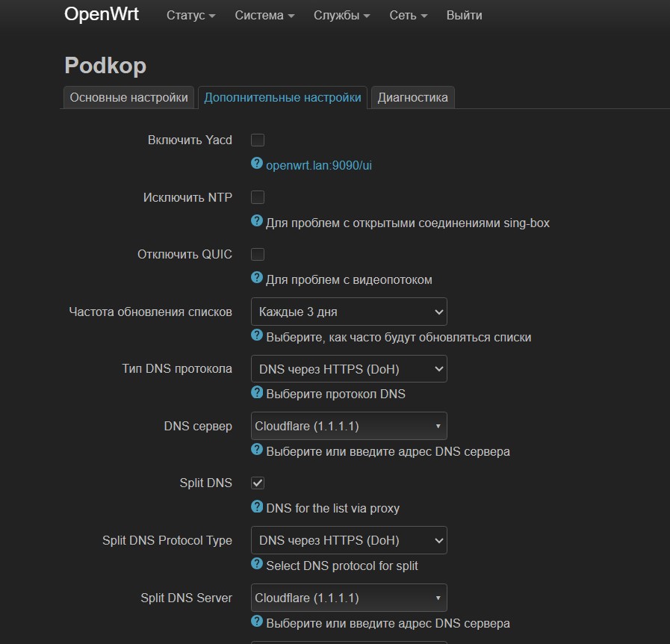670x644 pixels.
Task: Open the 'Тип DNS протокола' dropdown
Action: click(x=349, y=369)
